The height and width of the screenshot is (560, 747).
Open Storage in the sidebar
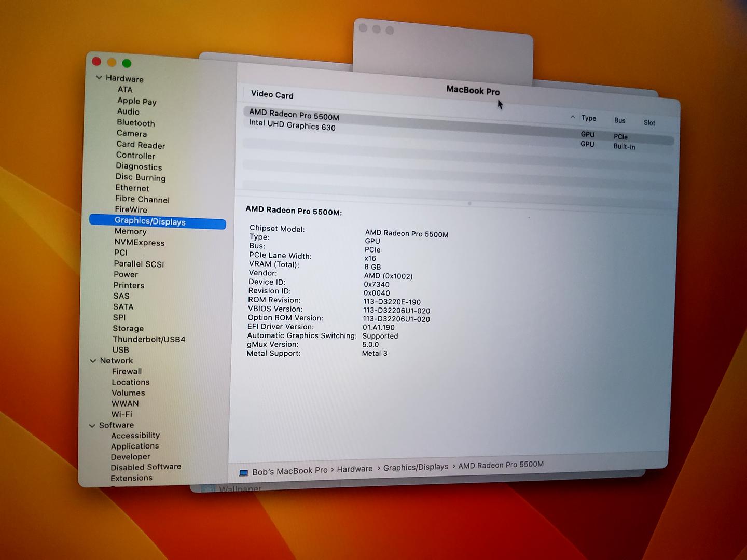click(128, 328)
